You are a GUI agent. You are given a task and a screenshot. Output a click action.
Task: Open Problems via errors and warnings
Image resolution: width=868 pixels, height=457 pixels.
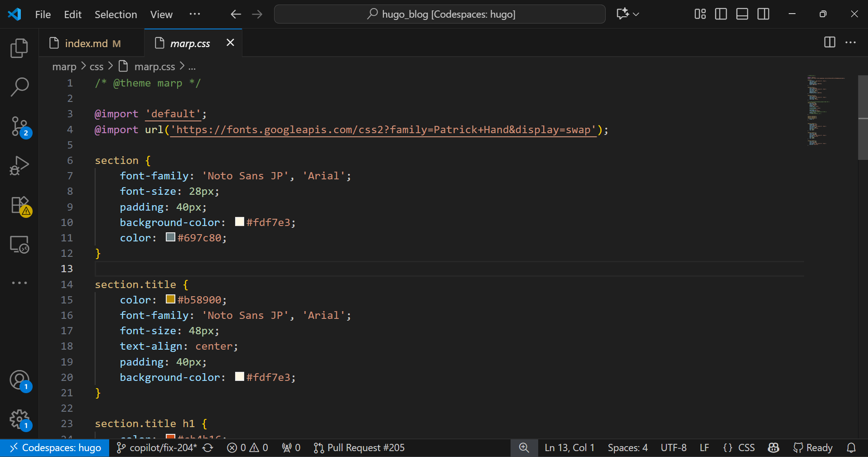pos(247,448)
